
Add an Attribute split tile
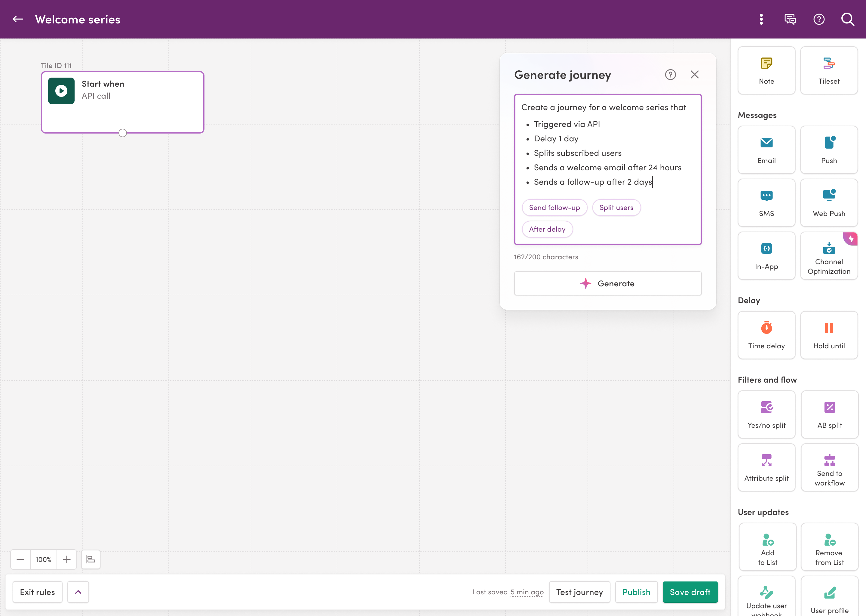(x=766, y=468)
